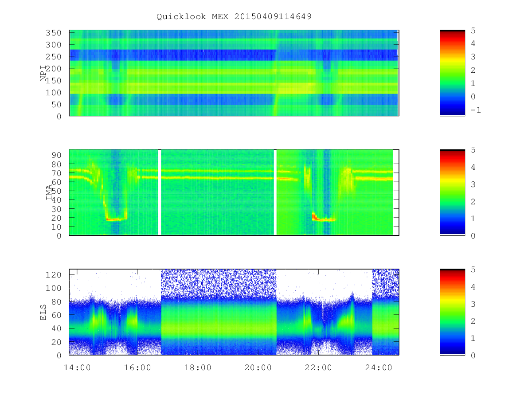532x399 pixels.
Task: Select the IMA y-axis label
Action: [x=49, y=192]
